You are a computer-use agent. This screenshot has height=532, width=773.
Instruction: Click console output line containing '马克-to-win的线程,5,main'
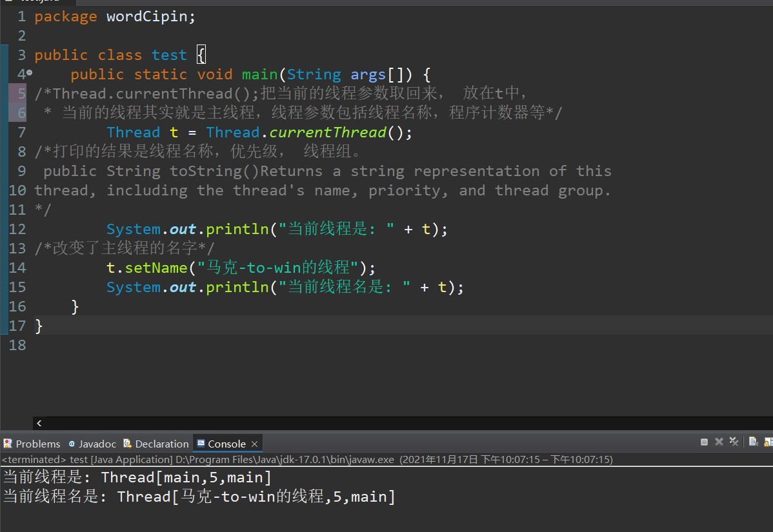click(x=199, y=497)
